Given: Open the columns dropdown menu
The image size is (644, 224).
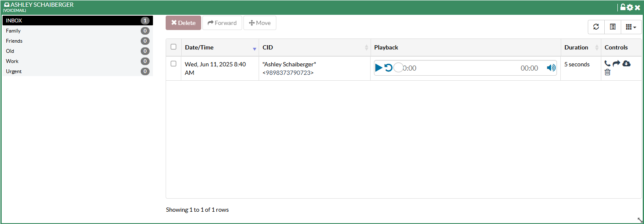Looking at the screenshot, I should pos(631,27).
